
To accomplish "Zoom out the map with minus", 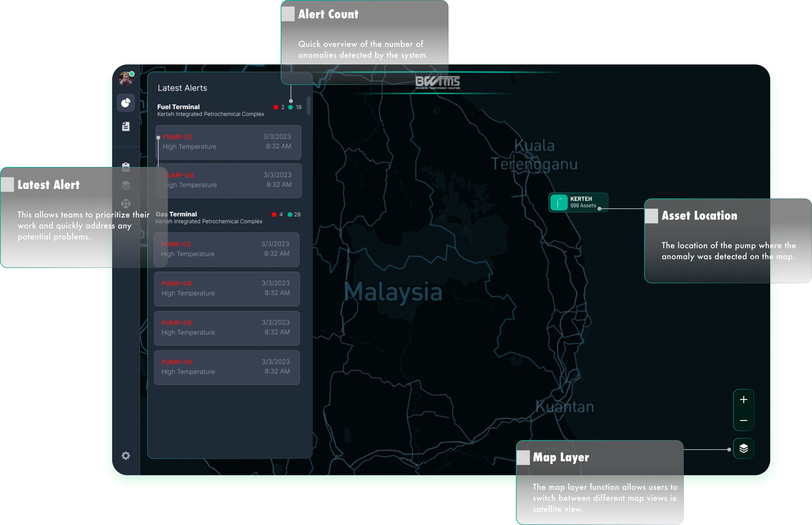I will pos(743,420).
